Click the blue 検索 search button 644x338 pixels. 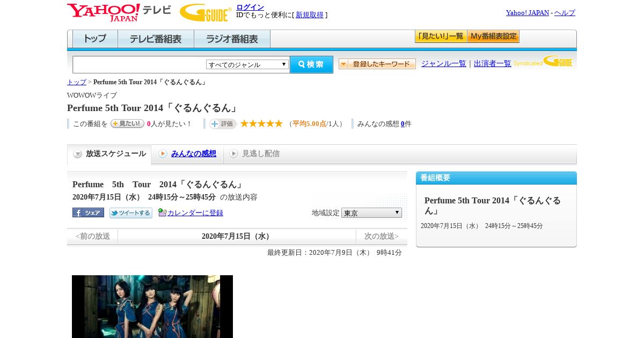(x=312, y=64)
